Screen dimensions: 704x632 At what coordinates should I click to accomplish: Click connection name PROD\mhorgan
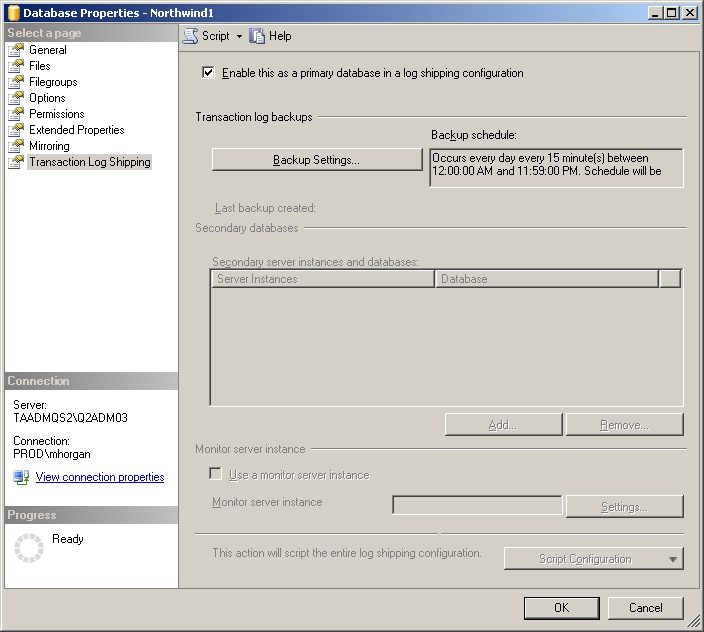(52, 454)
